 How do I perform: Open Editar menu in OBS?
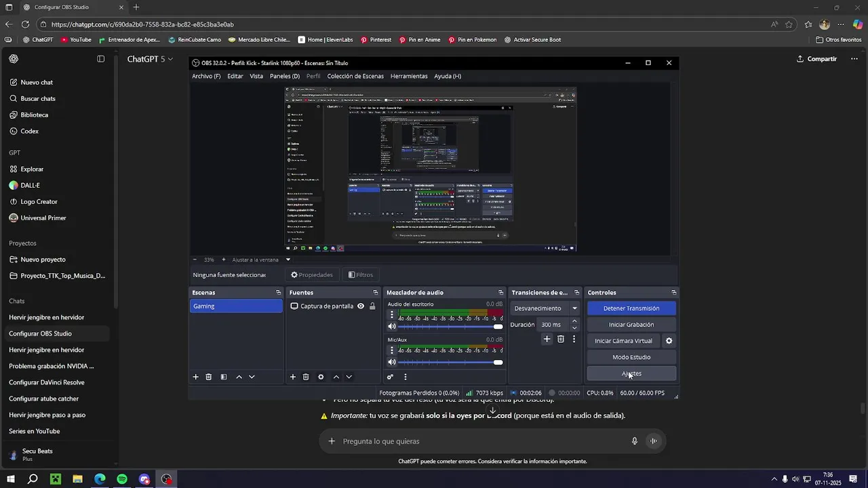point(235,76)
